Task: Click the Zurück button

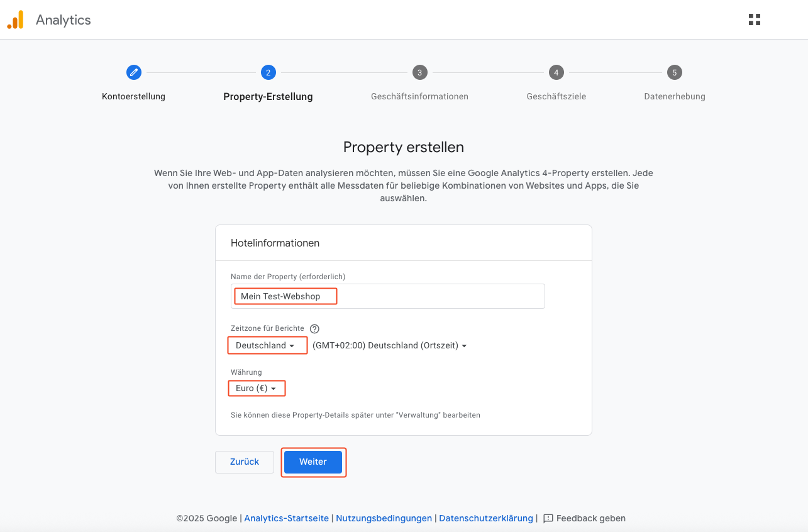Action: click(245, 462)
